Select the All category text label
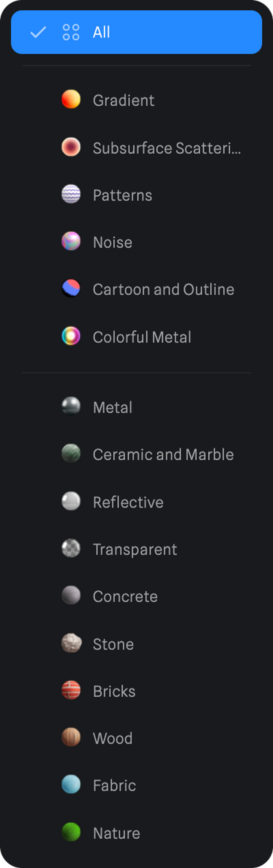Image resolution: width=273 pixels, height=868 pixels. (101, 32)
